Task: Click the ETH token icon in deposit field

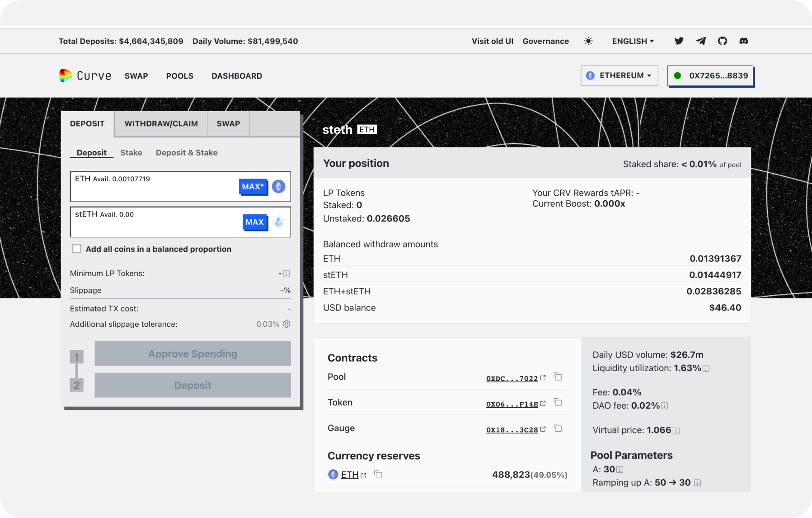Action: pos(279,186)
